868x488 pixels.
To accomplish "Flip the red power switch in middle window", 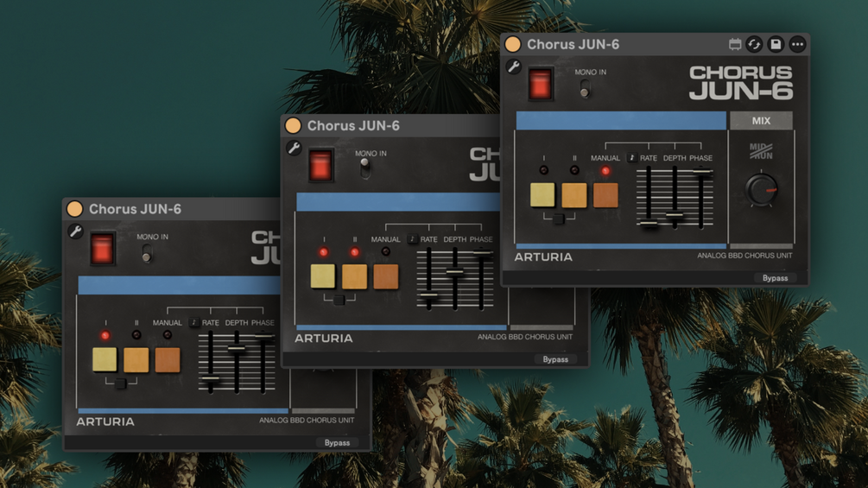I will (x=320, y=166).
